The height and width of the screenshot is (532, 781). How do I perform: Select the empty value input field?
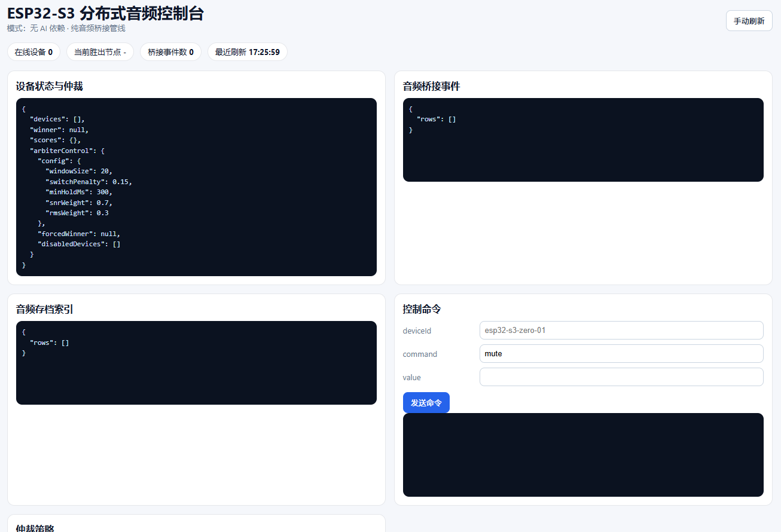pyautogui.click(x=621, y=377)
